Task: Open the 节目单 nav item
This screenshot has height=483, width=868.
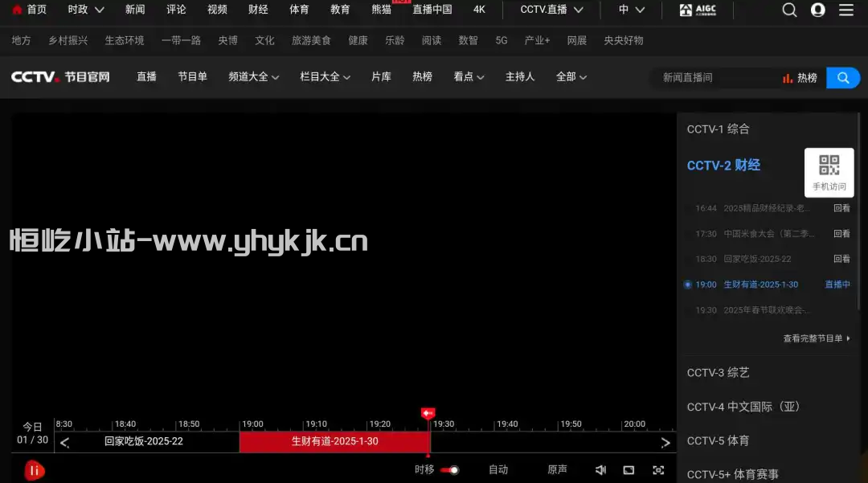Action: click(192, 77)
